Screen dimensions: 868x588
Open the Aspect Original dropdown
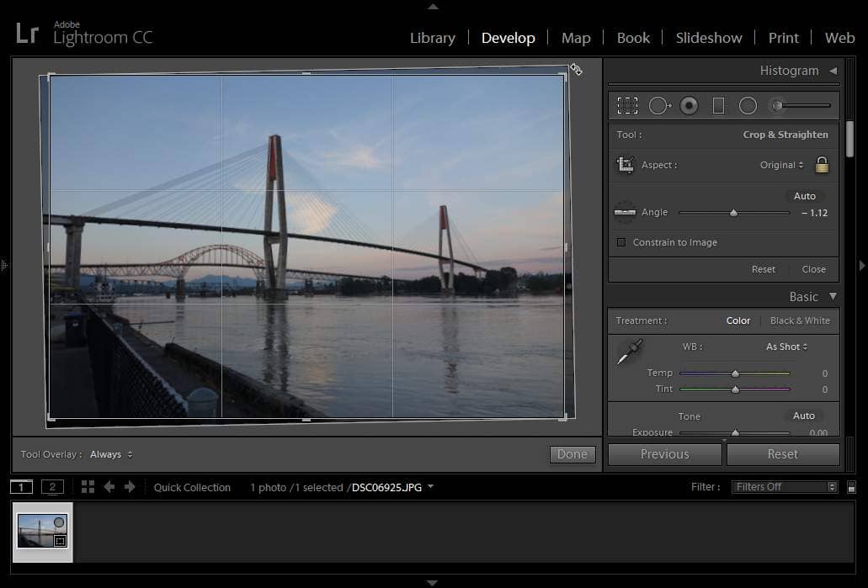[x=781, y=165]
